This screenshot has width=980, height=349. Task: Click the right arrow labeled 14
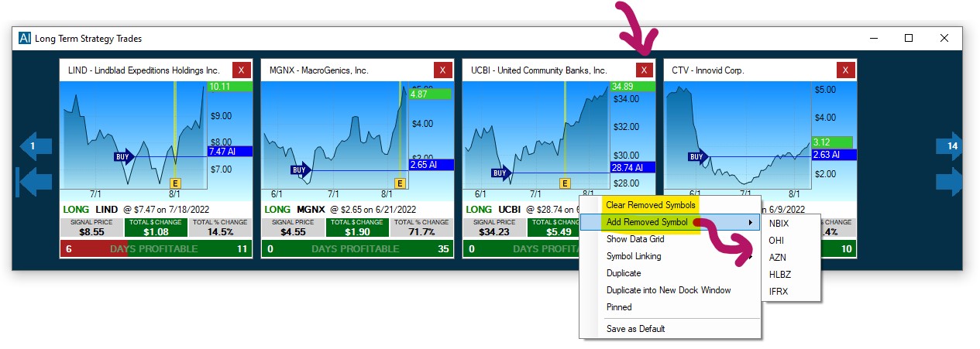click(x=949, y=145)
